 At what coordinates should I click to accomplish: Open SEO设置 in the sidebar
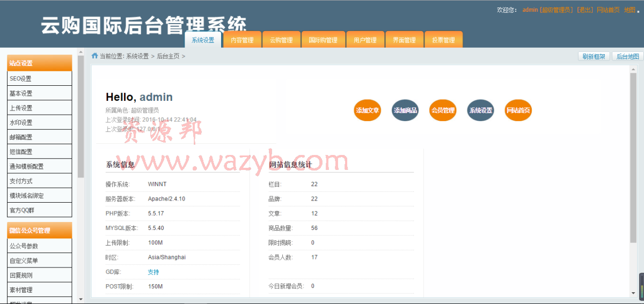[x=40, y=78]
